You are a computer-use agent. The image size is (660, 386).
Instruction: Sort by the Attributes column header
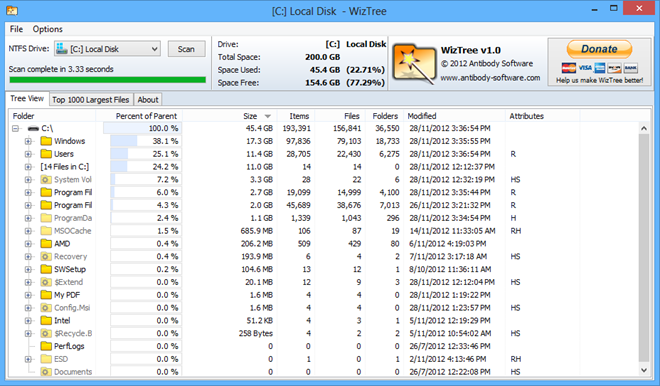coord(543,116)
